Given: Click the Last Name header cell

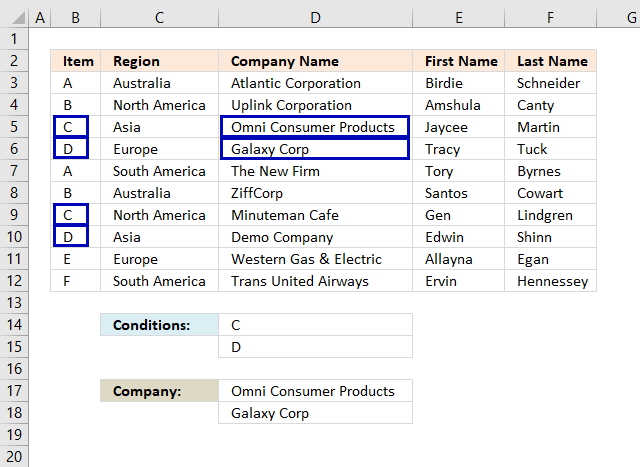Looking at the screenshot, I should coord(551,61).
